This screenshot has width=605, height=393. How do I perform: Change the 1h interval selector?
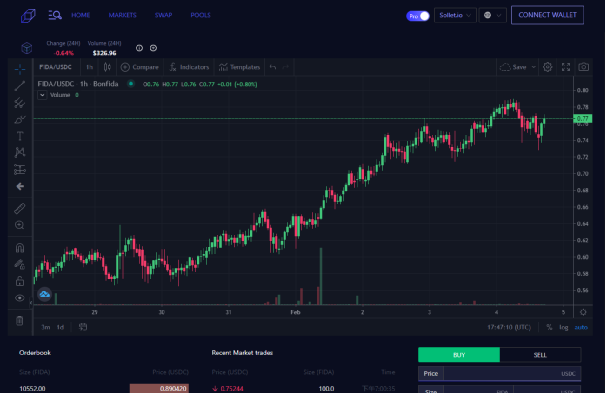tap(90, 67)
